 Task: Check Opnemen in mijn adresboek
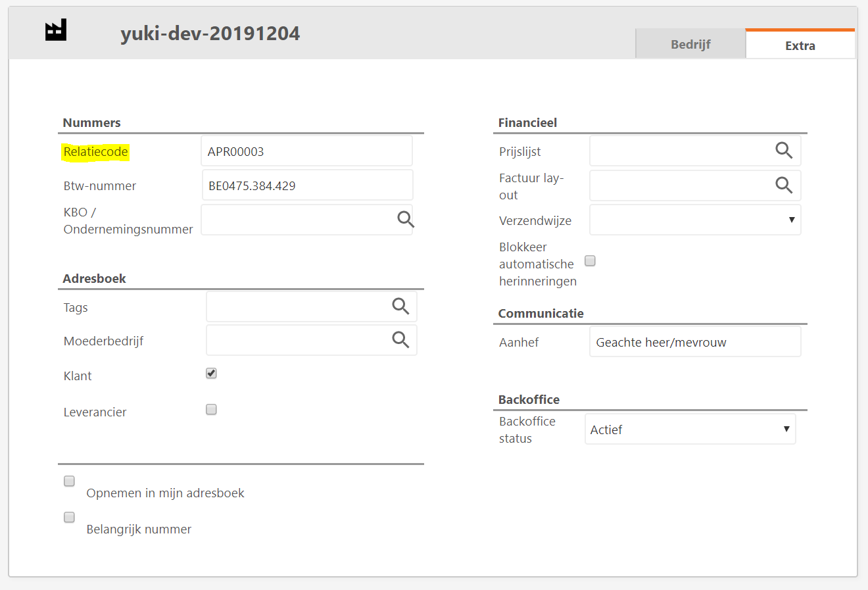tap(69, 481)
